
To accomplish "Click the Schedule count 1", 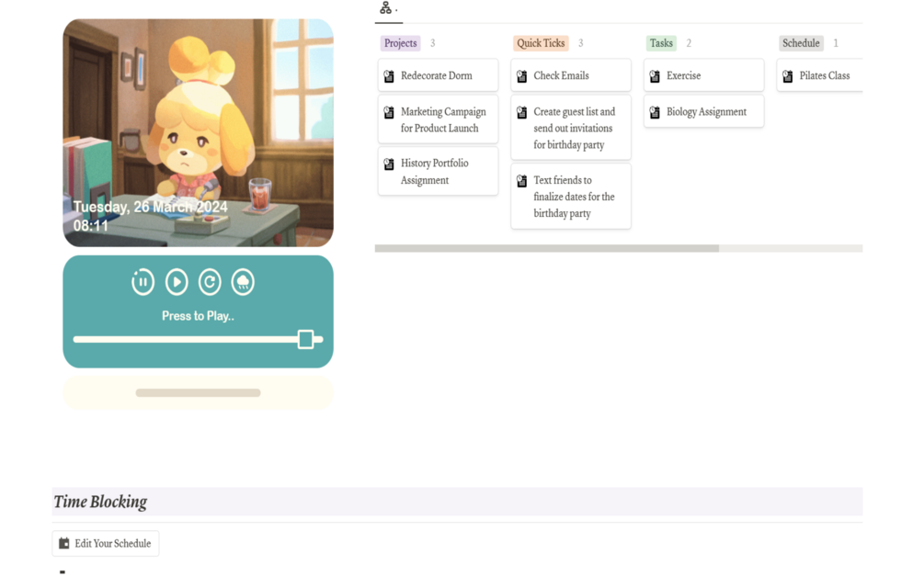I will point(835,43).
